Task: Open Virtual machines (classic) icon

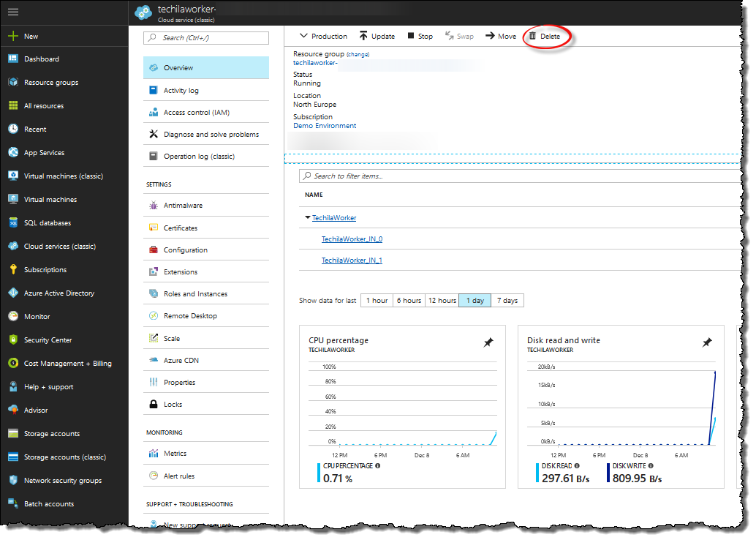Action: (13, 176)
